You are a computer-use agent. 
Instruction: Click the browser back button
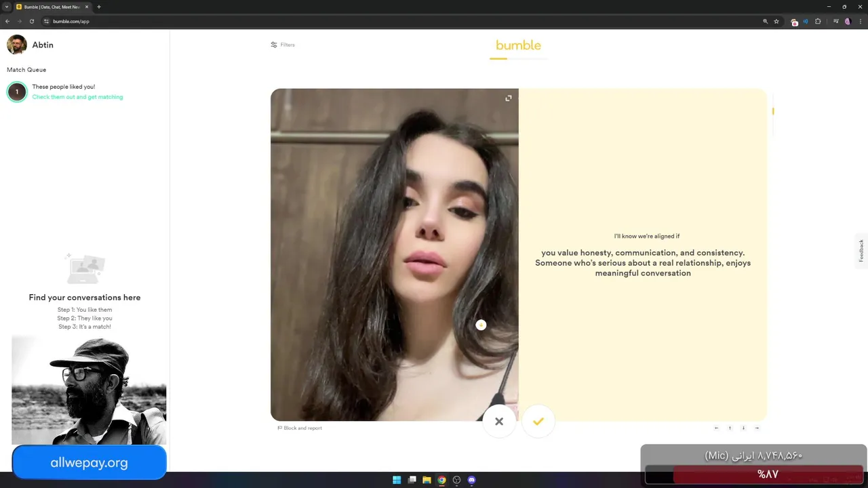click(x=7, y=21)
